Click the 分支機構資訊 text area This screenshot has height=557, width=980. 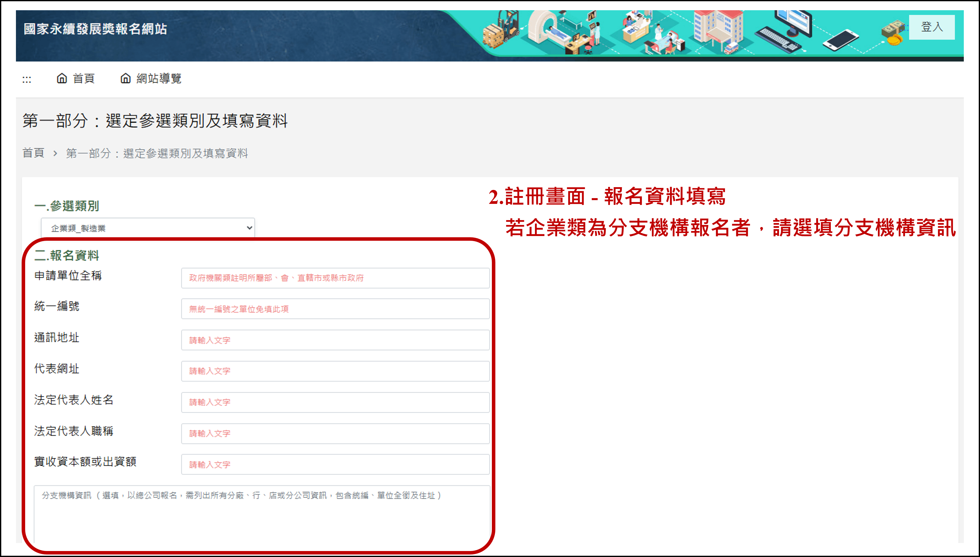[x=262, y=514]
